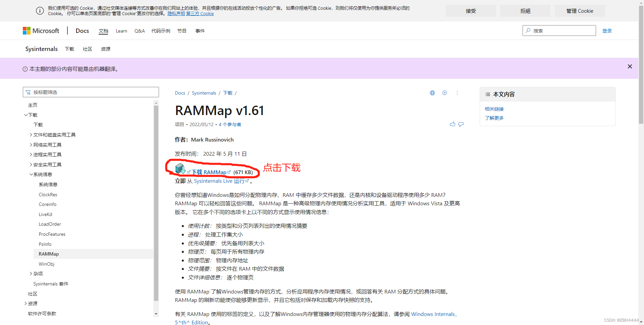Image resolution: width=644 pixels, height=325 pixels.
Task: Open the Sysinternals Live 运行 link
Action: point(220,181)
